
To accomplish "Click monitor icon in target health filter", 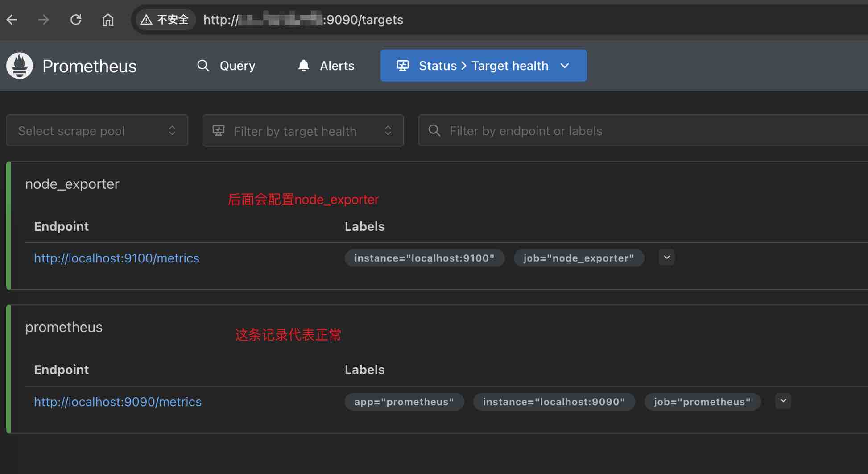I will [x=219, y=130].
